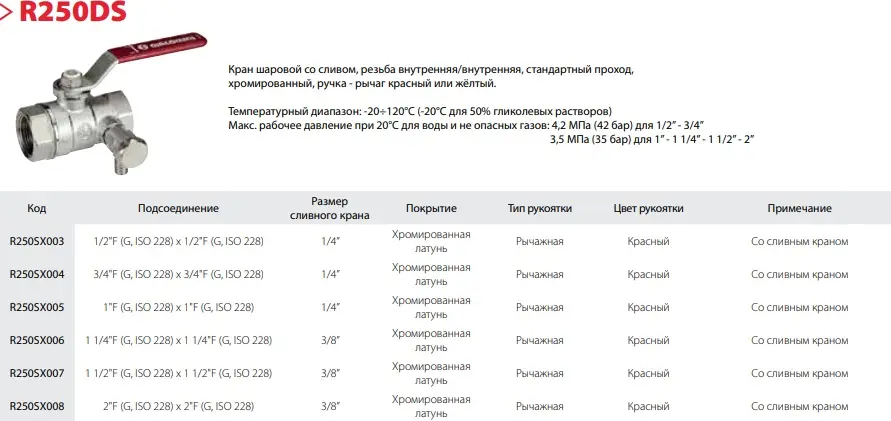
Task: Select product code R250SX004
Action: pyautogui.click(x=36, y=274)
